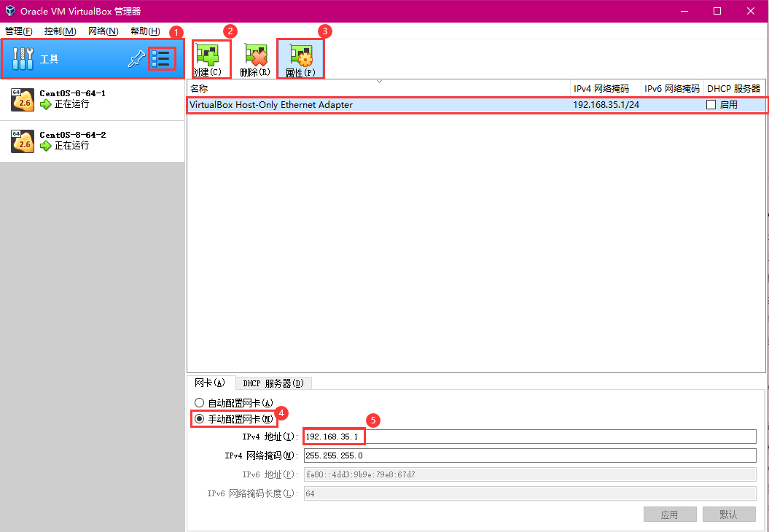Click the IPv4 address field 192.168.35.1
The height and width of the screenshot is (532, 769).
coord(530,437)
